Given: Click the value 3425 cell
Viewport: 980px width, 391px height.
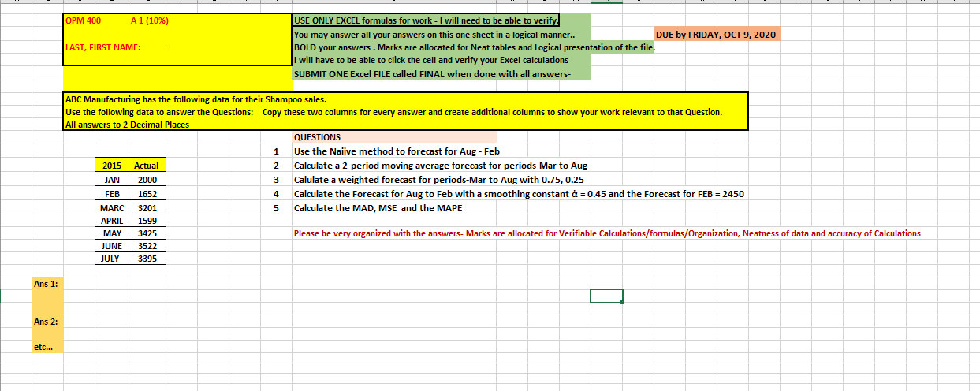Looking at the screenshot, I should tap(147, 233).
